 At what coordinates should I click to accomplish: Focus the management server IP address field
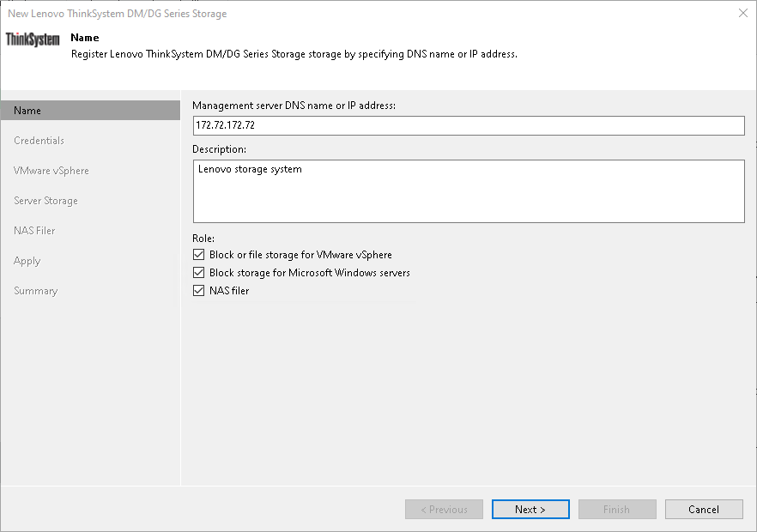click(x=469, y=125)
